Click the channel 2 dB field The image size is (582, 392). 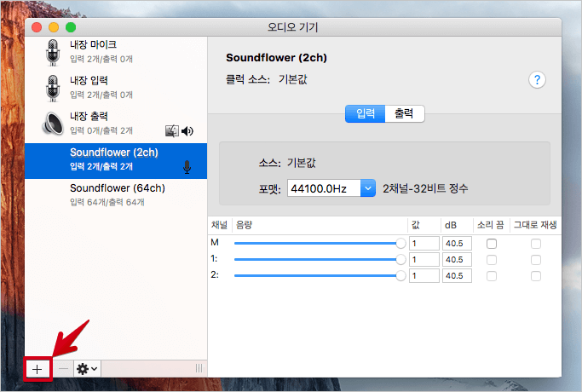tap(456, 275)
